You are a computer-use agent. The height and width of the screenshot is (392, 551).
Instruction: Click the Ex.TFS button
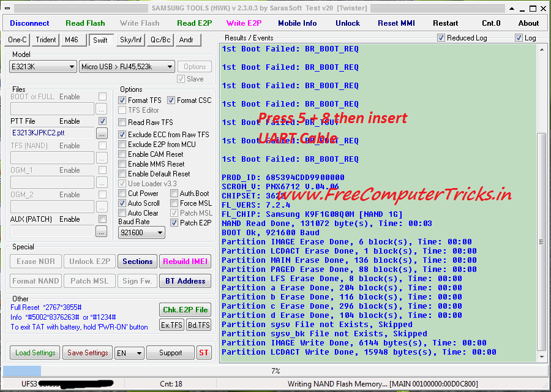[x=172, y=325]
